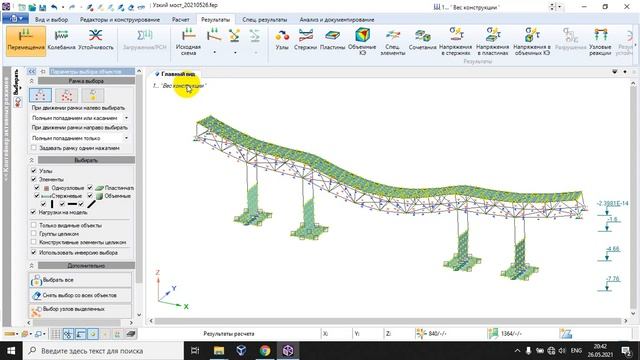
Task: Open dropdown under the deformed scheme icon
Action: [x=214, y=52]
